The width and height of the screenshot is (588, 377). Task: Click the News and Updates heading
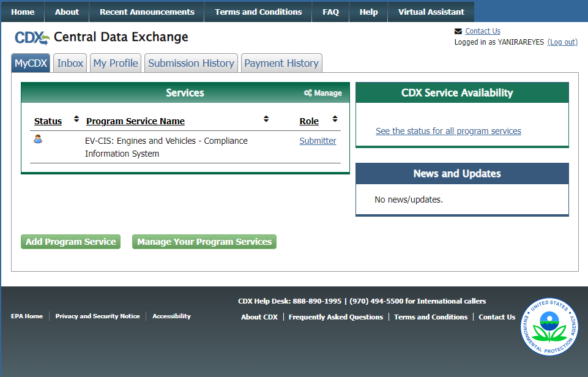[x=457, y=173]
